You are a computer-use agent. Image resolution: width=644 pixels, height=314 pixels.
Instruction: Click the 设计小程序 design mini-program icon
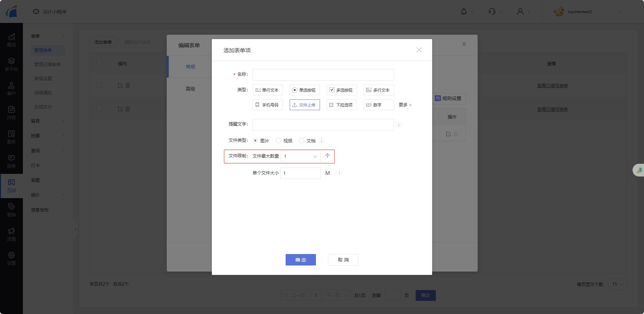click(36, 11)
